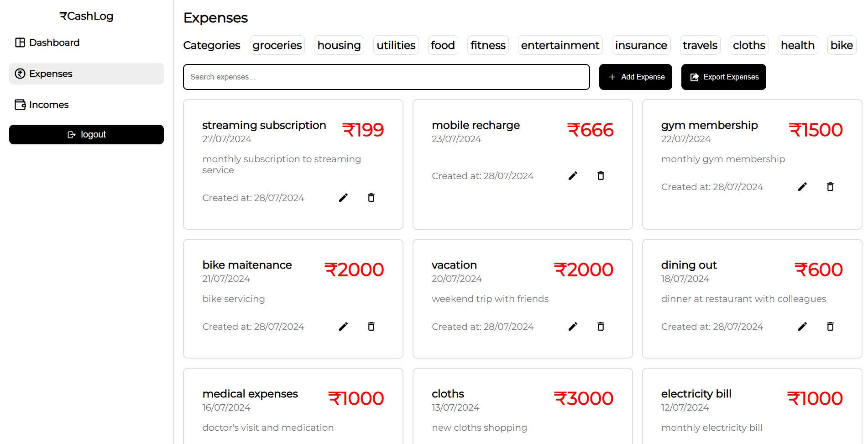Delete the mobile recharge expense
868x444 pixels.
(x=601, y=176)
